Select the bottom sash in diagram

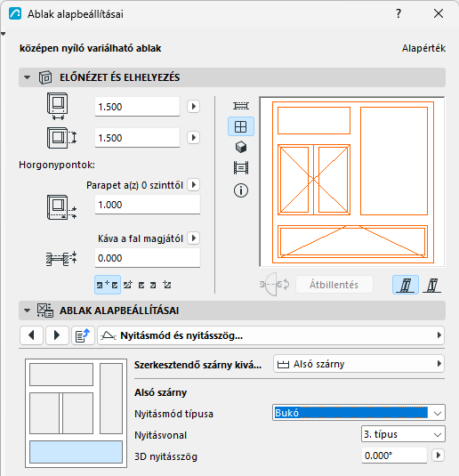tap(76, 452)
